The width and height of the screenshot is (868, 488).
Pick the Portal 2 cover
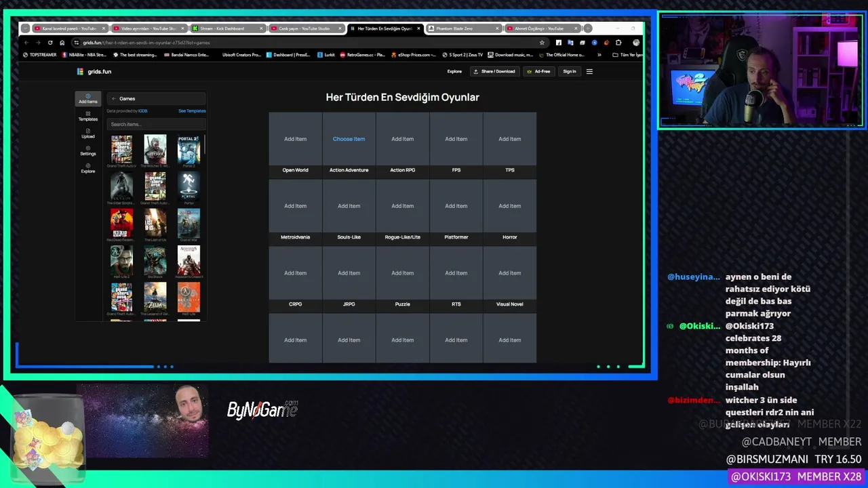click(189, 149)
